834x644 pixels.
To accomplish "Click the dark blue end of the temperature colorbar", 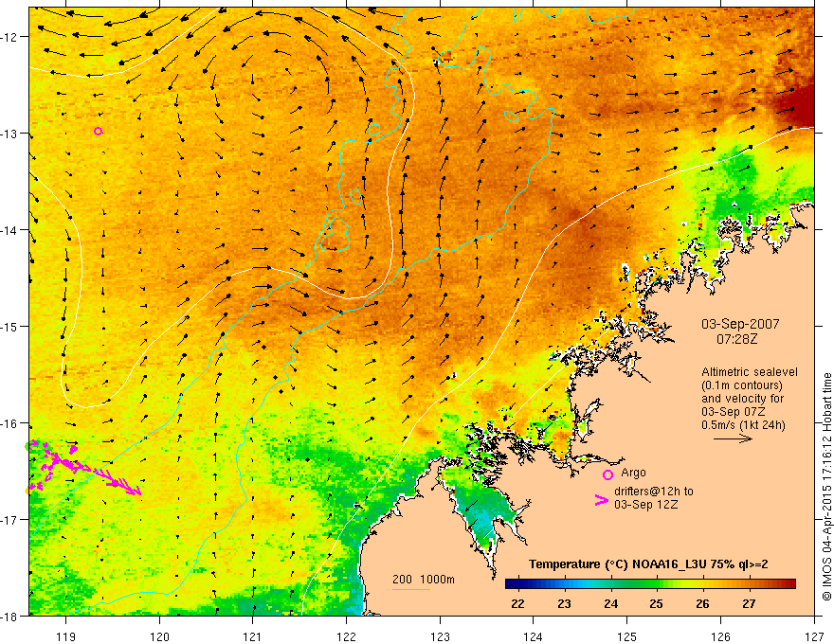I will 512,584.
